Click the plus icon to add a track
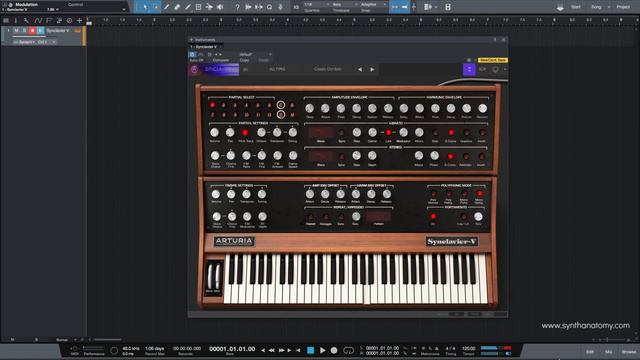Image resolution: width=640 pixels, height=360 pixels. pyautogui.click(x=79, y=20)
